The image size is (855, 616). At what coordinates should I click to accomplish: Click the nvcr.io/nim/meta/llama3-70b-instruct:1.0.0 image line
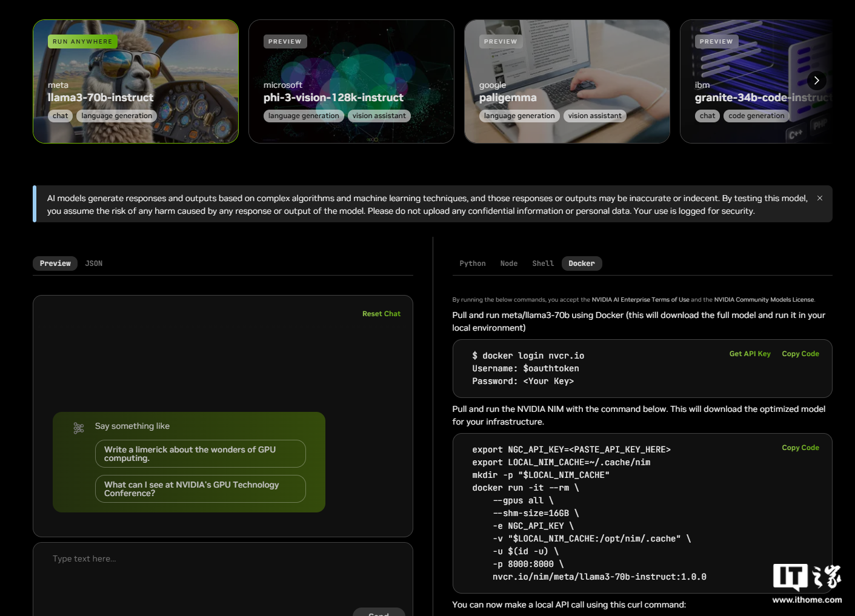[x=599, y=577]
